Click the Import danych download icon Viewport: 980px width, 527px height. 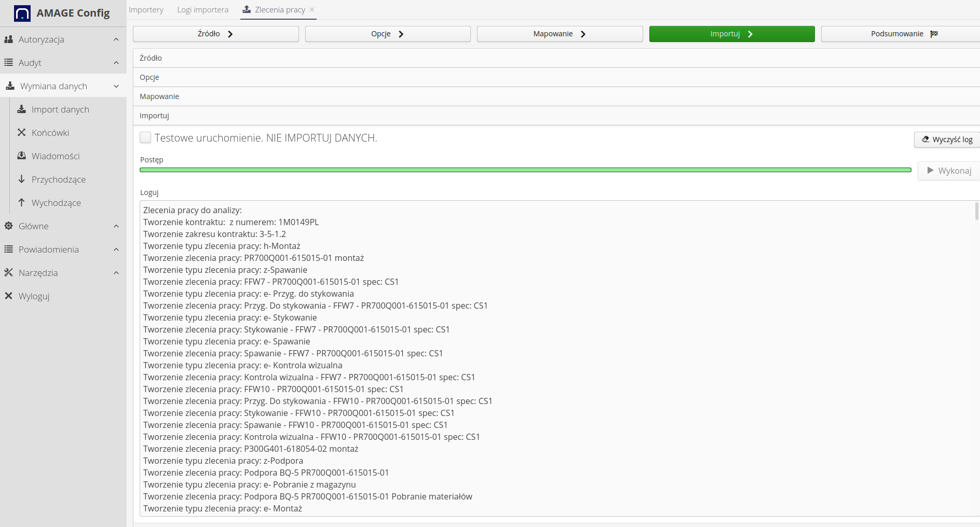point(21,109)
